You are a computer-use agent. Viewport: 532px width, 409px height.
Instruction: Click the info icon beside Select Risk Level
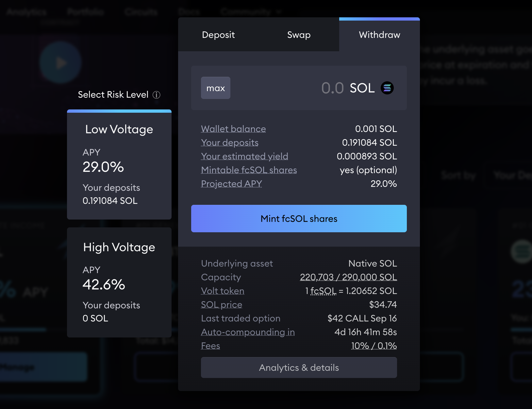tap(157, 95)
